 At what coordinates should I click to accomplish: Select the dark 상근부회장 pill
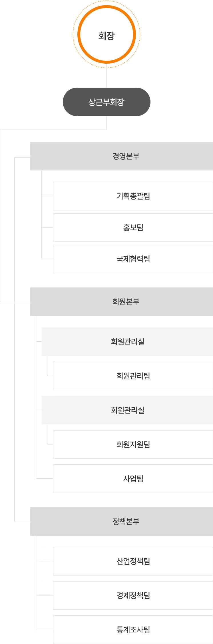(107, 102)
